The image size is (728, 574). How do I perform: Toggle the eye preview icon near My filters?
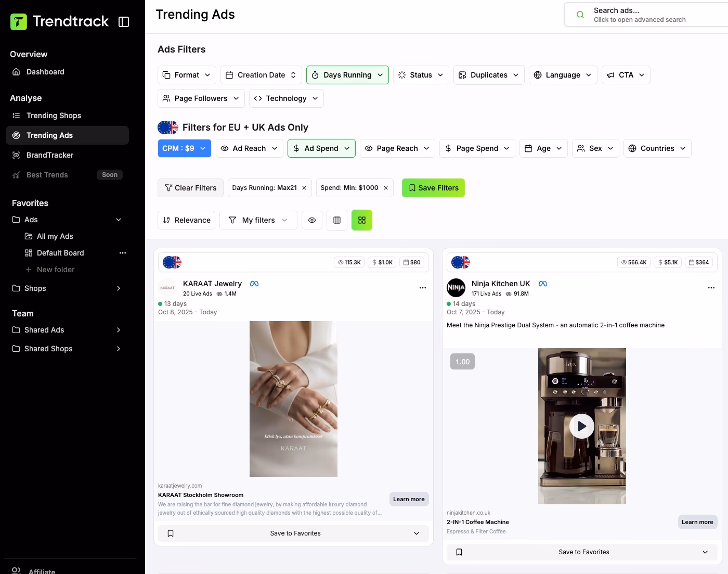pyautogui.click(x=311, y=220)
